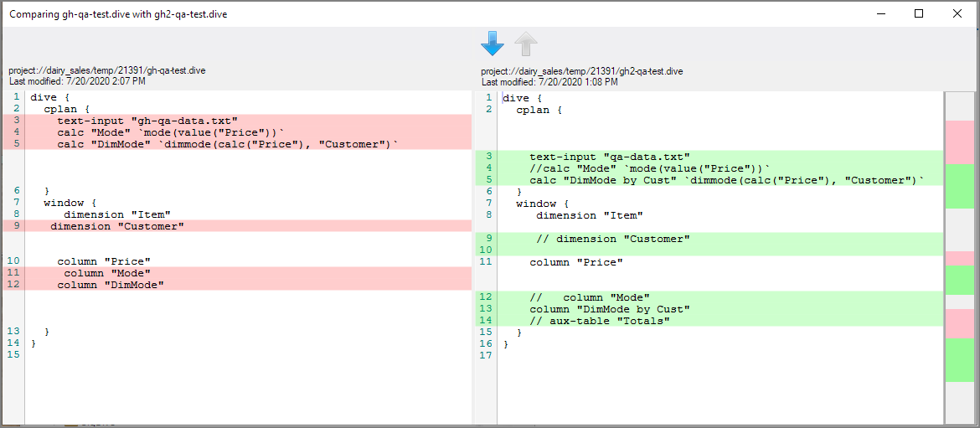Close the dive file comparison window

957,13
